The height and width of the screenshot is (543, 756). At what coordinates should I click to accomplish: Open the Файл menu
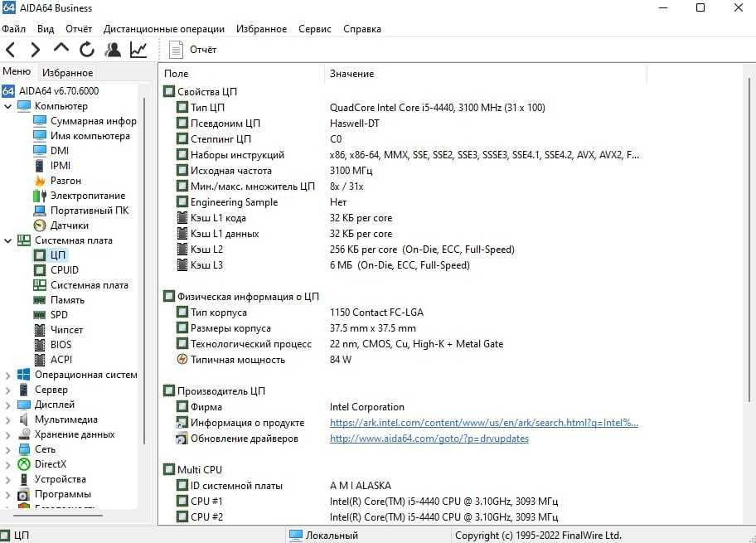(x=13, y=29)
